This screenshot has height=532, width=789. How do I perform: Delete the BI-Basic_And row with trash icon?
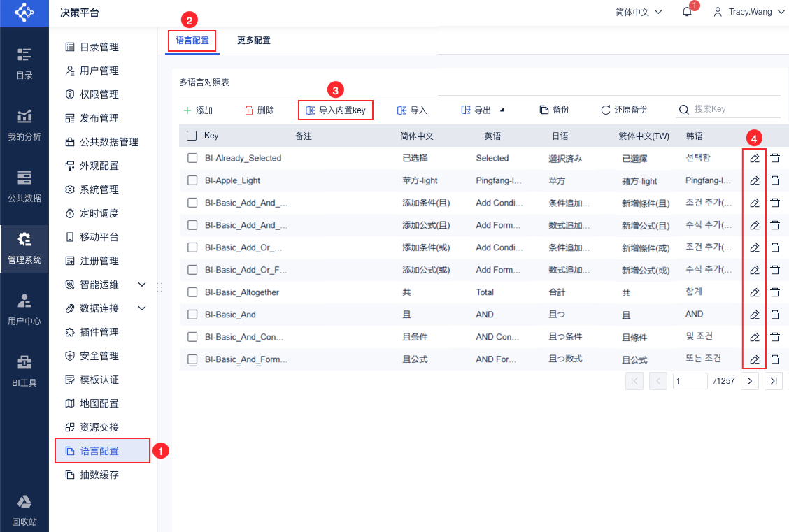click(x=775, y=315)
